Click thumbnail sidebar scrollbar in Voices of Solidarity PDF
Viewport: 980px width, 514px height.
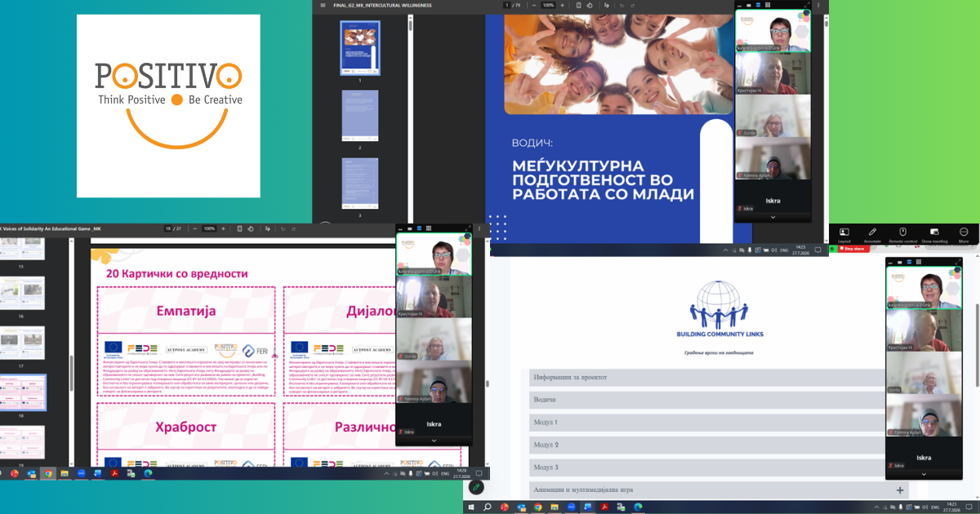pos(73,371)
